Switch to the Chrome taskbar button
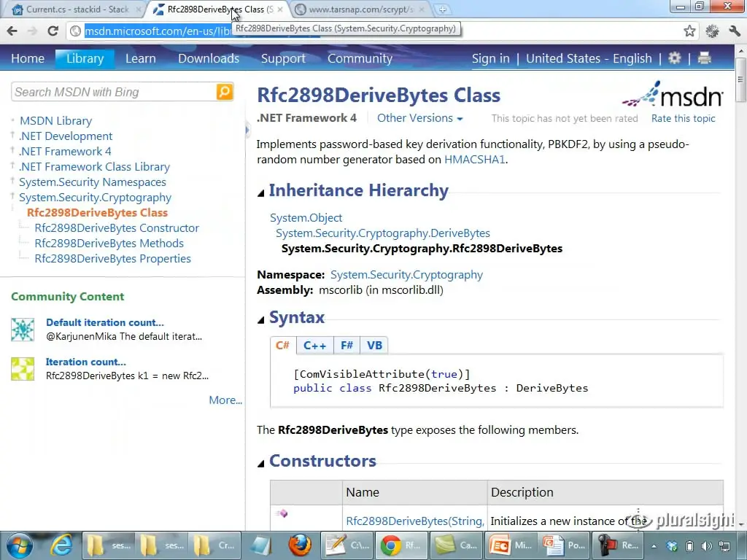The image size is (747, 560). pos(400,545)
